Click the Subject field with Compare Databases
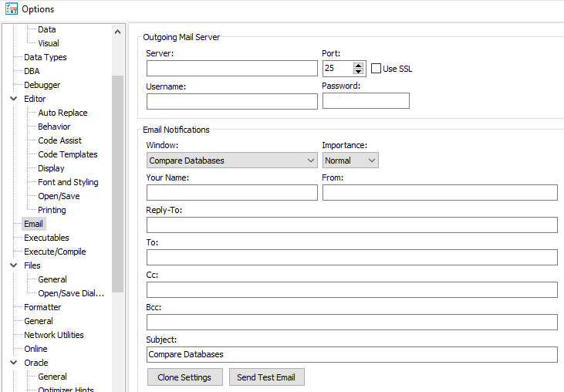Image resolution: width=564 pixels, height=392 pixels. pos(352,354)
